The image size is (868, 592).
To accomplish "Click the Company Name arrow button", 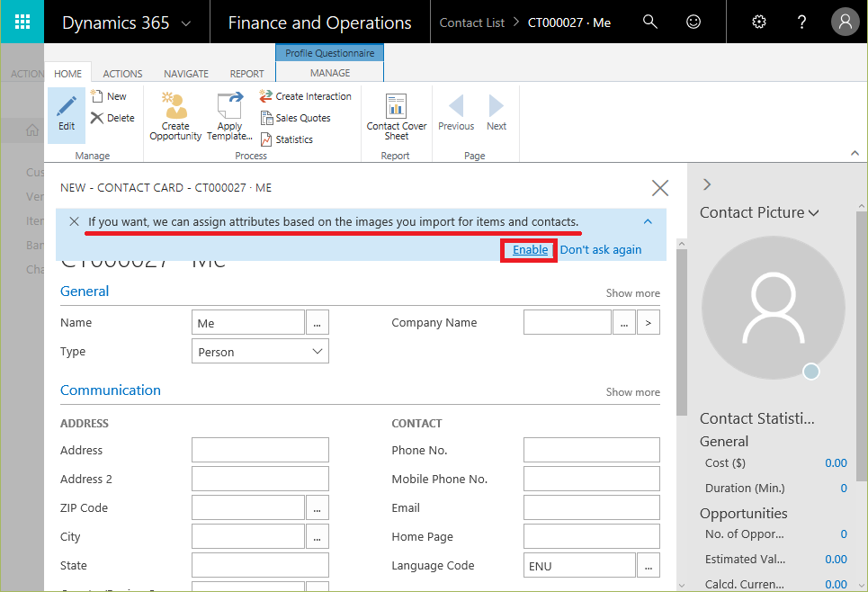I will pyautogui.click(x=649, y=323).
